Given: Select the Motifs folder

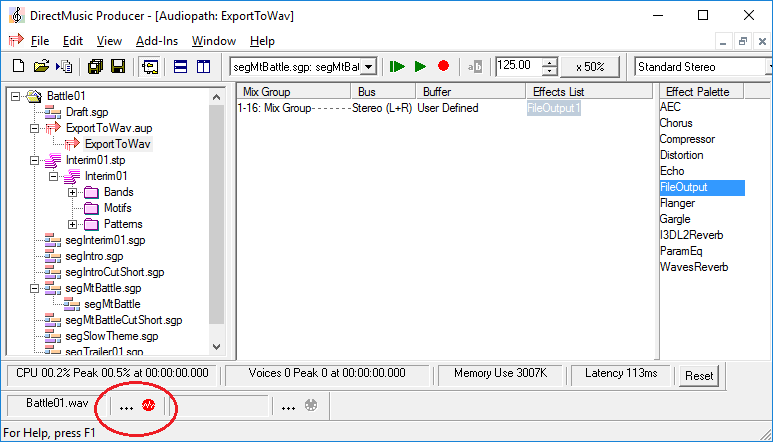Looking at the screenshot, I should tap(117, 208).
